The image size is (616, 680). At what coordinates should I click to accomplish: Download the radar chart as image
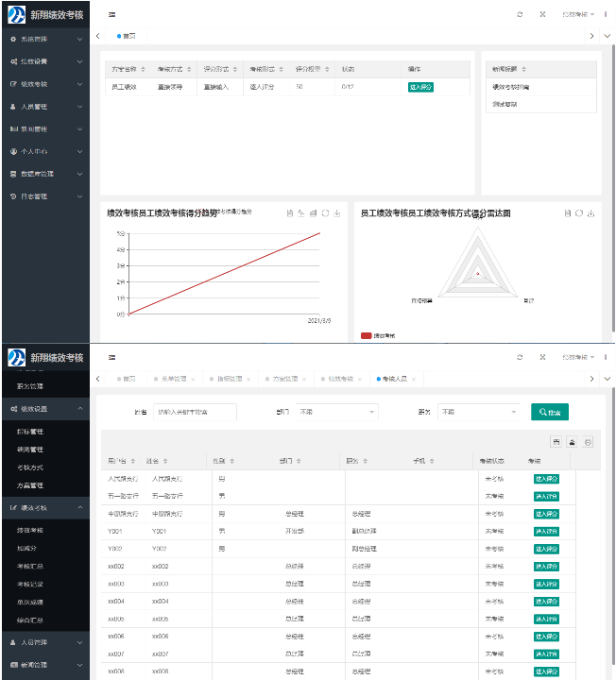click(x=590, y=213)
